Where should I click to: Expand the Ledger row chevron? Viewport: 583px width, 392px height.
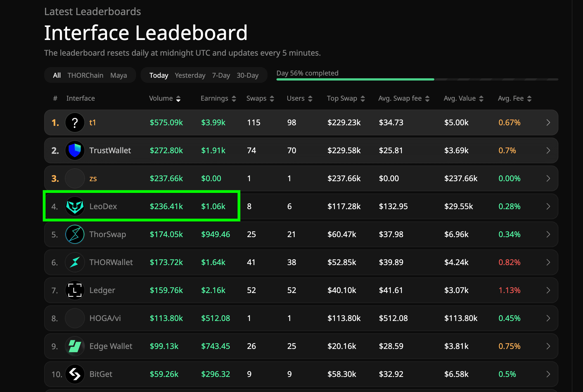(x=548, y=290)
